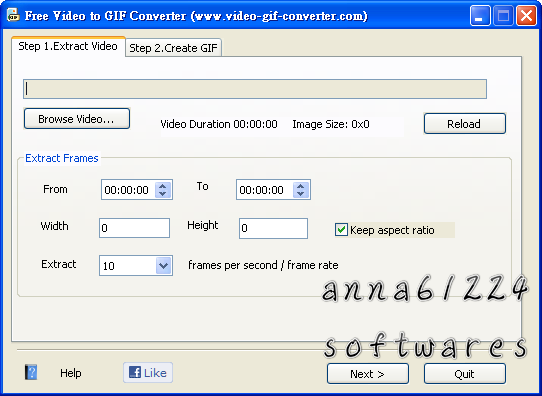Screen dimensions: 542x396
Task: Open the Help link
Action: click(71, 373)
